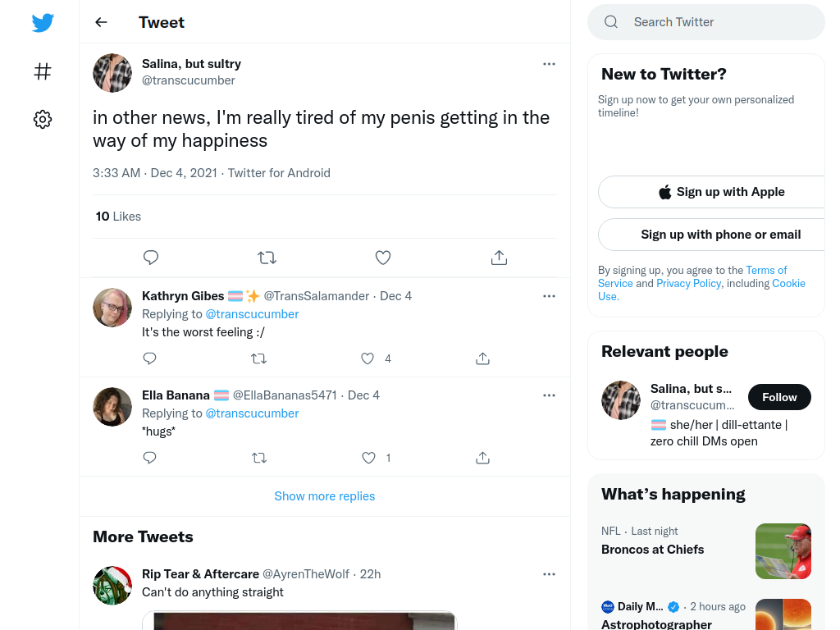Open the Settings gear icon in the sidebar
Image resolution: width=840 pixels, height=630 pixels.
click(x=43, y=119)
